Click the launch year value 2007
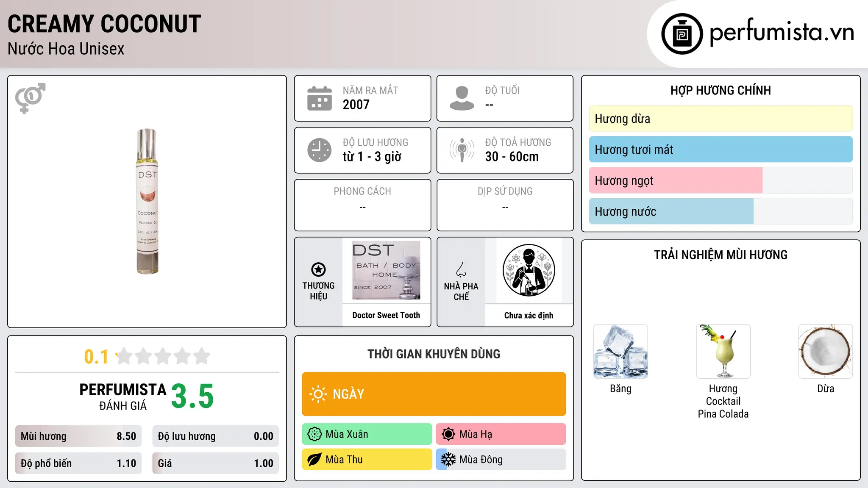 point(356,105)
